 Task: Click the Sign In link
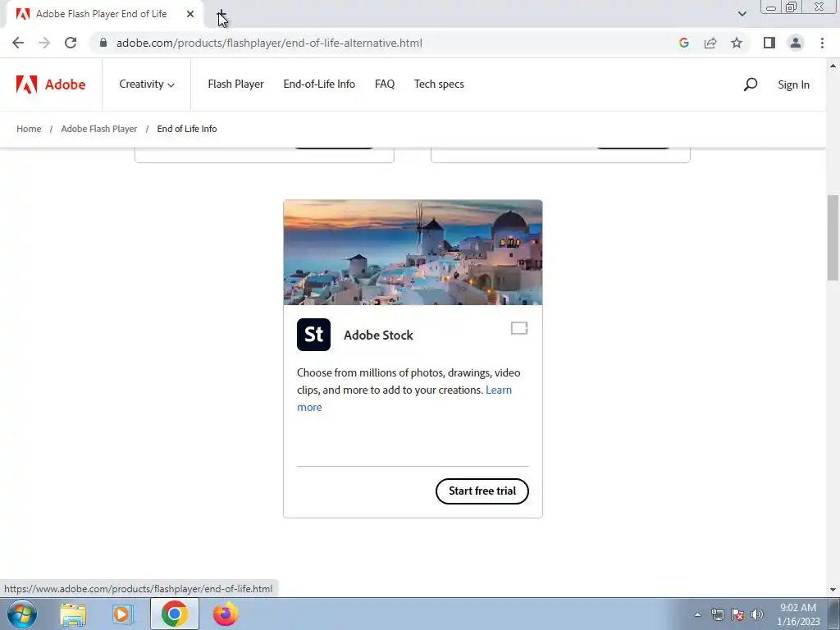(x=793, y=84)
